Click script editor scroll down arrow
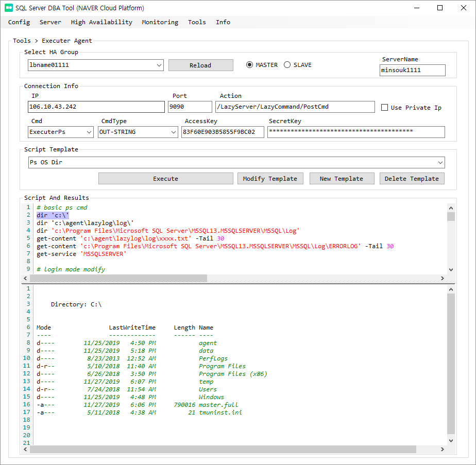476x465 pixels. point(451,270)
